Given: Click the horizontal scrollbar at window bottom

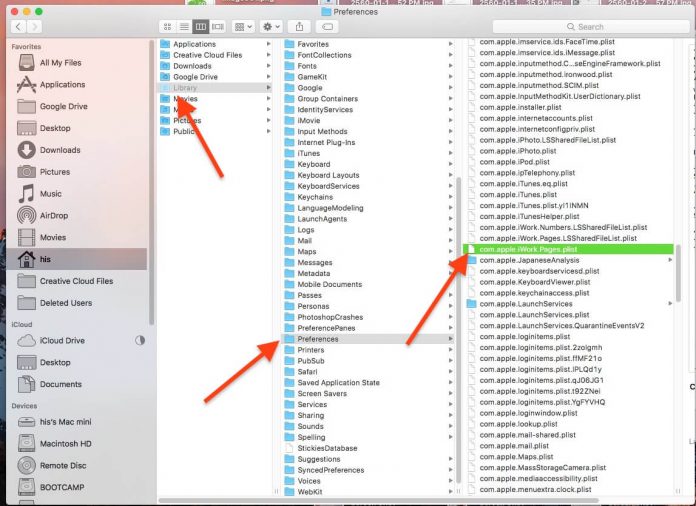Looking at the screenshot, I should tap(379, 501).
